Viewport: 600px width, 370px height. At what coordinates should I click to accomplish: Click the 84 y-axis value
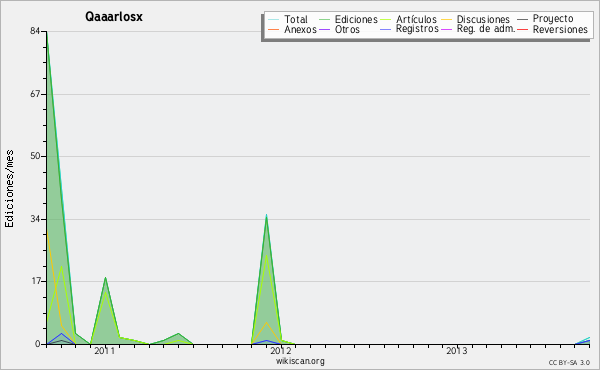tap(35, 31)
